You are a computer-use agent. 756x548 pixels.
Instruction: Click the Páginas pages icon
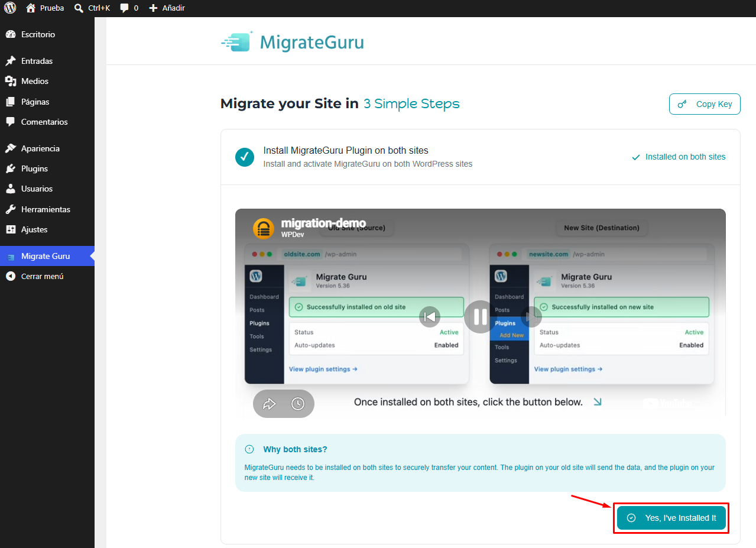click(x=11, y=102)
